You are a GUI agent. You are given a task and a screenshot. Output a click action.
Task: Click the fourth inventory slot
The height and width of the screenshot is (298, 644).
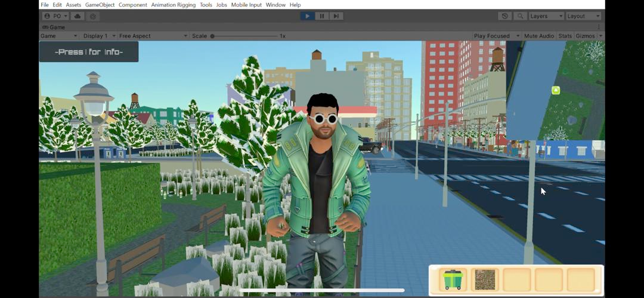(549, 279)
